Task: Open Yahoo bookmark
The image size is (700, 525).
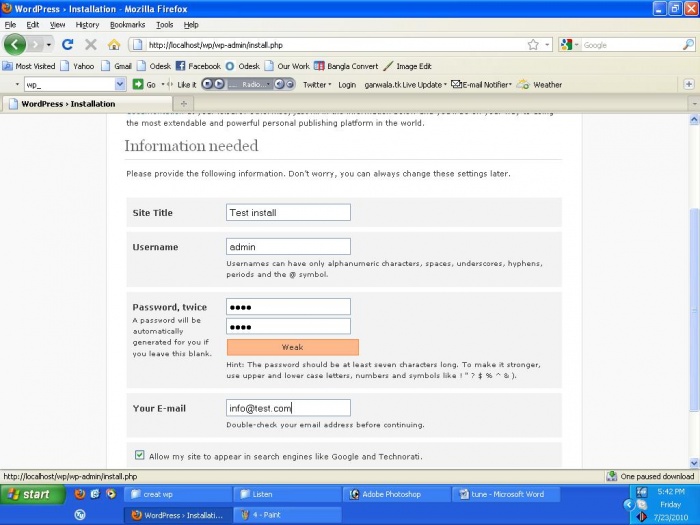Action: pyautogui.click(x=77, y=66)
